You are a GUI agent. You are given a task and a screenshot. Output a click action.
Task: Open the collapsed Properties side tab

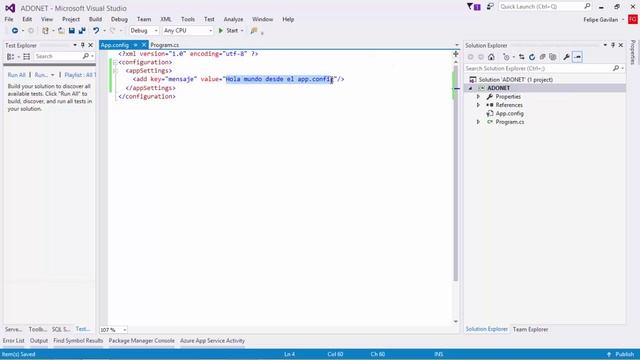tap(633, 52)
